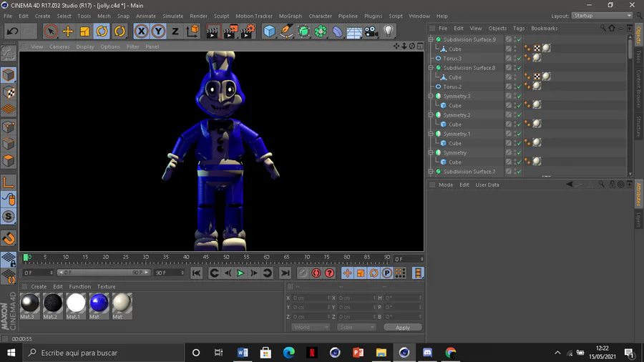
Task: Switch to Texture mode
Action: pyautogui.click(x=8, y=92)
